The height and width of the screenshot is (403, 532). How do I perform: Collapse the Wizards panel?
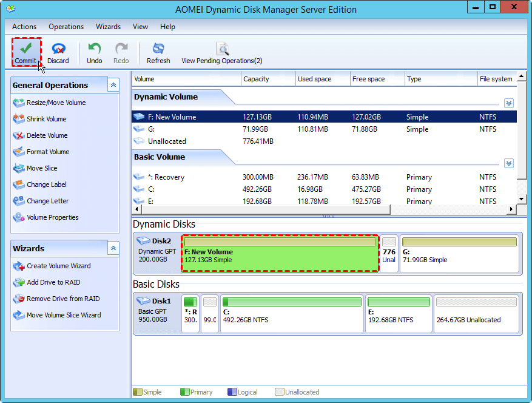(x=113, y=248)
